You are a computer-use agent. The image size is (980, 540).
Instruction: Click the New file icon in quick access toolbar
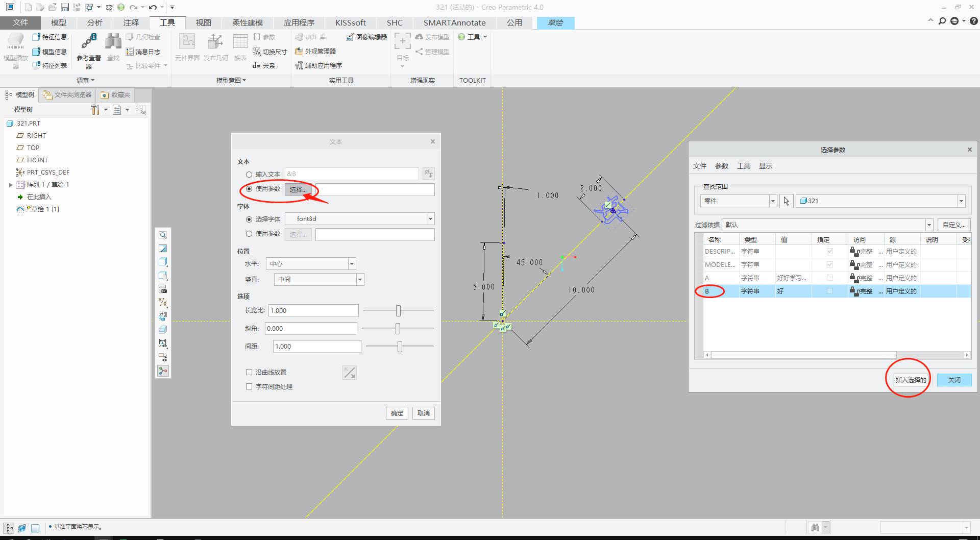coord(28,7)
